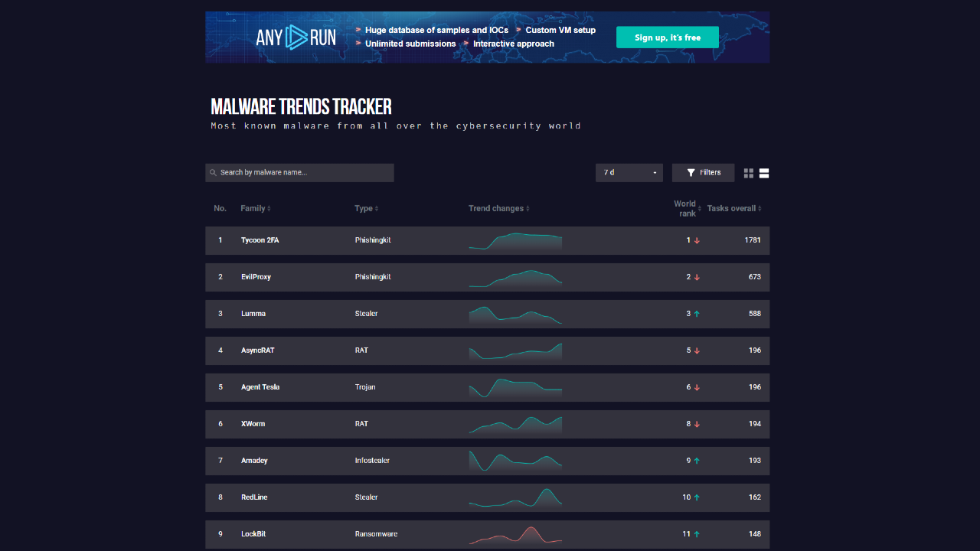Image resolution: width=980 pixels, height=551 pixels.
Task: Sort by Type column header
Action: (367, 208)
